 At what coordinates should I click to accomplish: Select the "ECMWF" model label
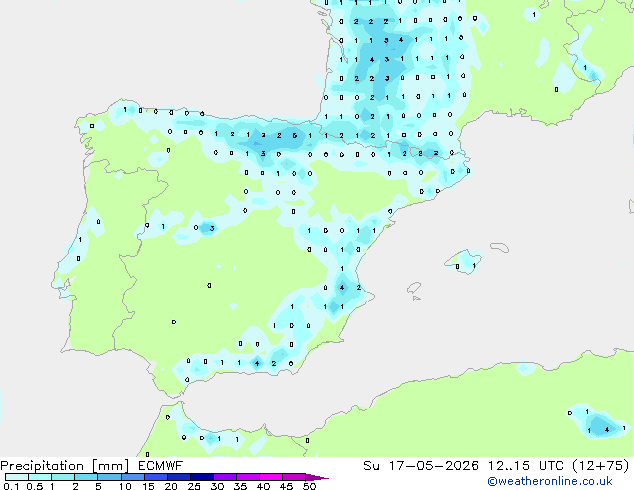tap(161, 465)
